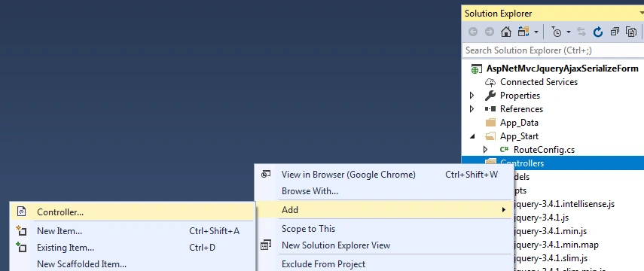
Task: Expand the References node
Action: pos(472,109)
